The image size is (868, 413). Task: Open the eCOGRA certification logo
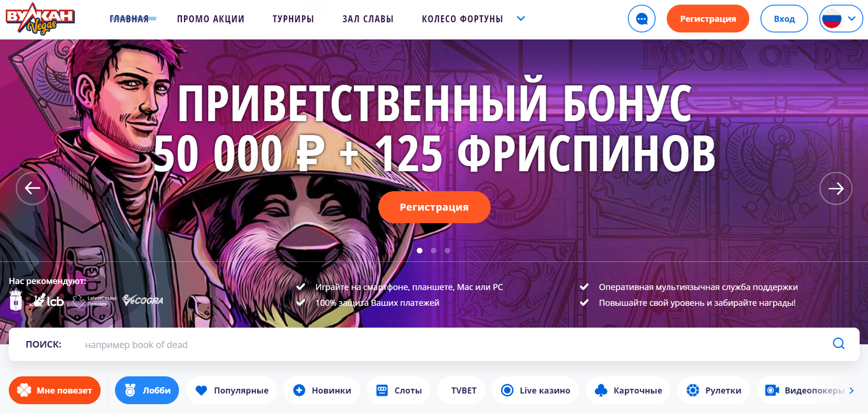pos(143,301)
